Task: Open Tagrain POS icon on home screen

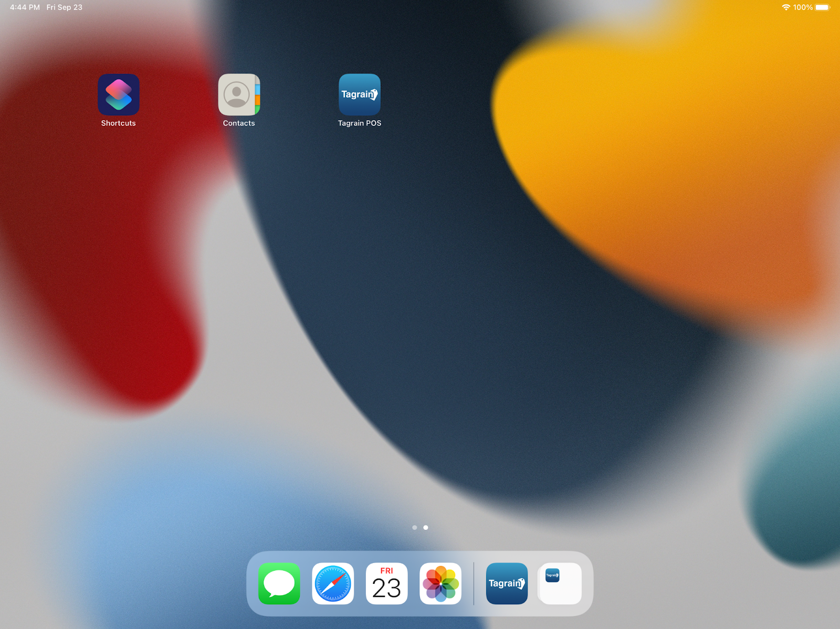Action: (x=359, y=94)
